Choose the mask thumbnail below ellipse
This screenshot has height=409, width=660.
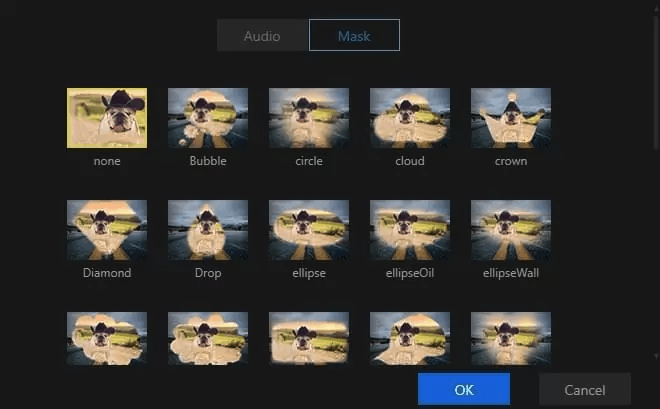coord(309,338)
